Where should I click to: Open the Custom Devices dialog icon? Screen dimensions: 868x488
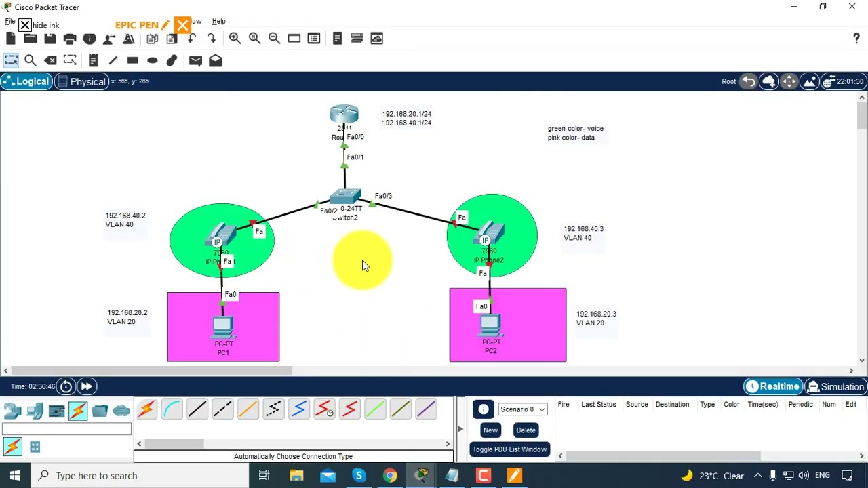pos(313,39)
